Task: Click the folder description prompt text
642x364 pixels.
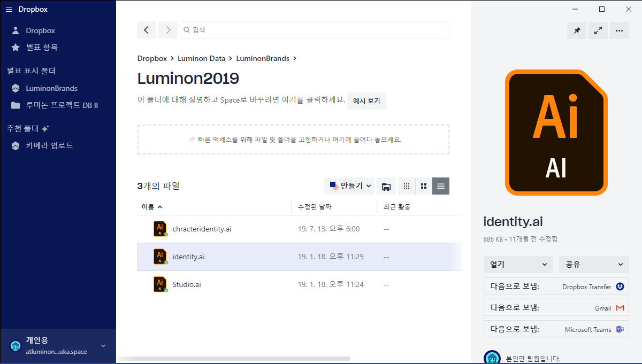Action: pos(241,100)
